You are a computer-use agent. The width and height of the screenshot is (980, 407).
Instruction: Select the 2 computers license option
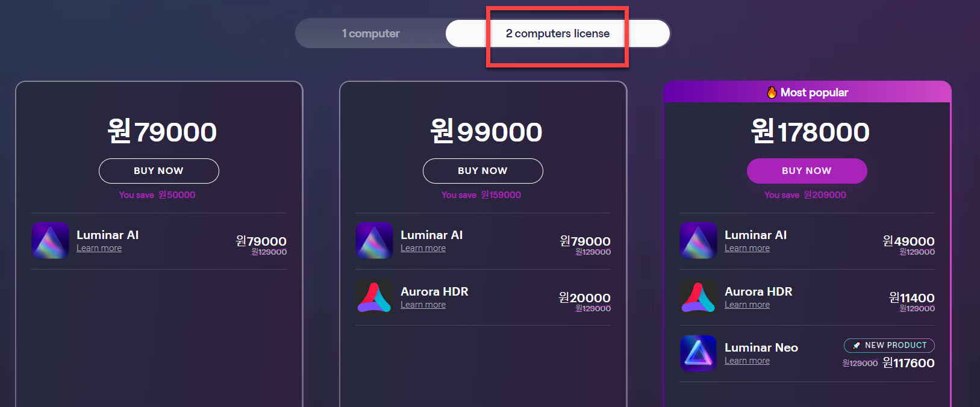point(558,34)
